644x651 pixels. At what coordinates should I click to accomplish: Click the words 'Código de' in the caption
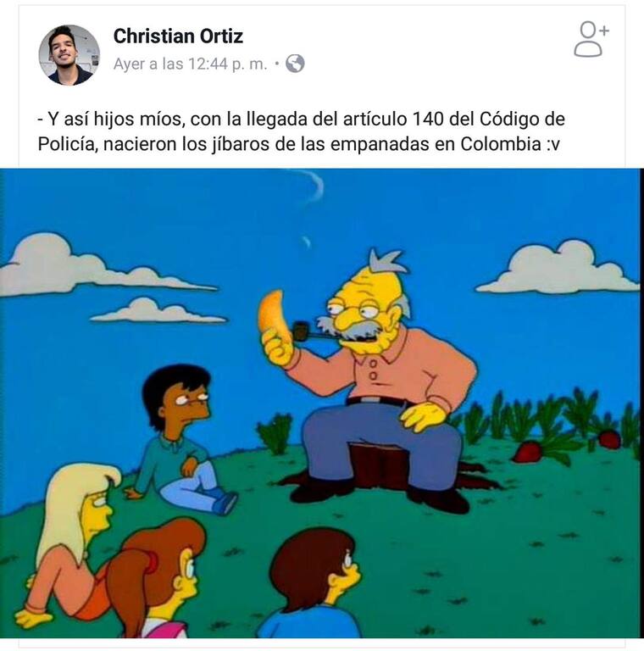point(522,120)
